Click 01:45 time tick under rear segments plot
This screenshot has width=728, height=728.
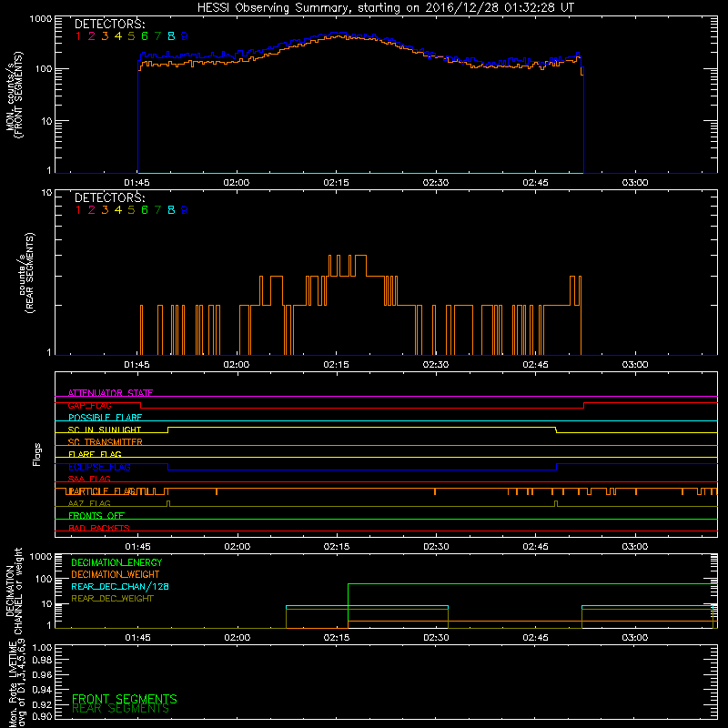(137, 365)
